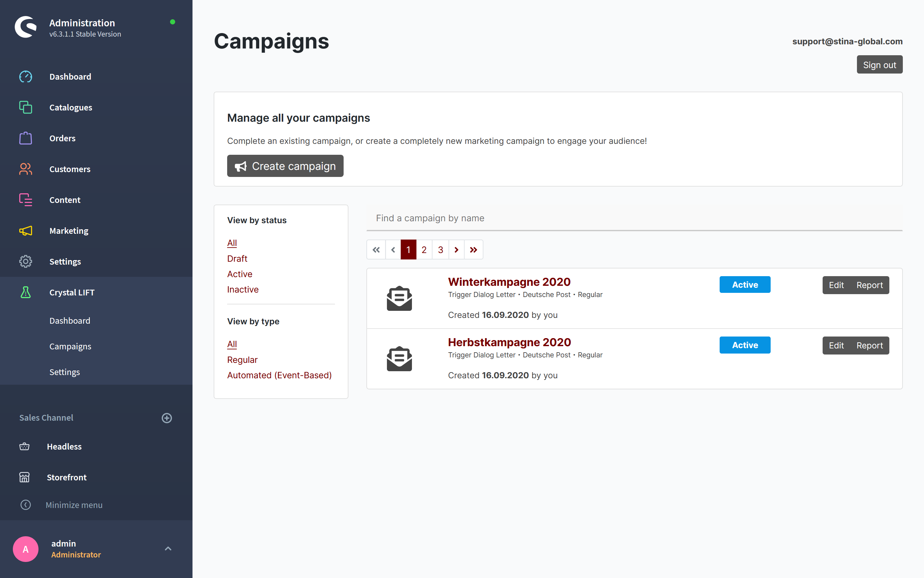The image size is (924, 578).
Task: Open the Storefront sales channel
Action: coord(67,477)
